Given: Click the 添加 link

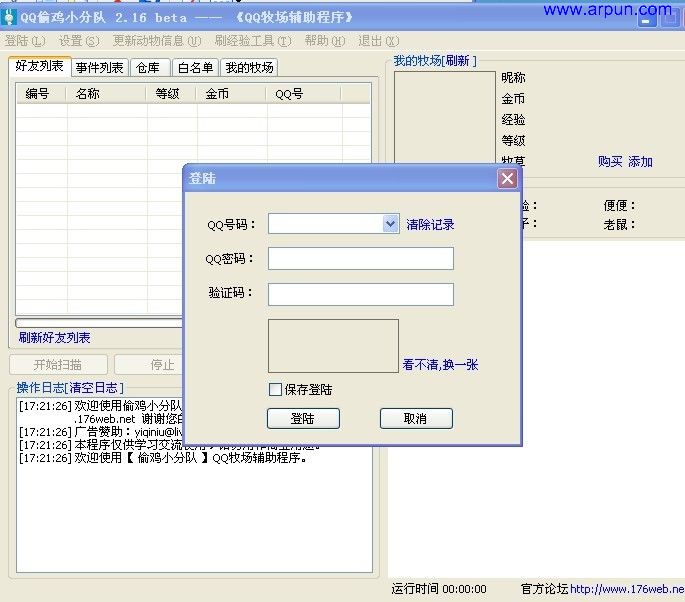Looking at the screenshot, I should click(640, 161).
